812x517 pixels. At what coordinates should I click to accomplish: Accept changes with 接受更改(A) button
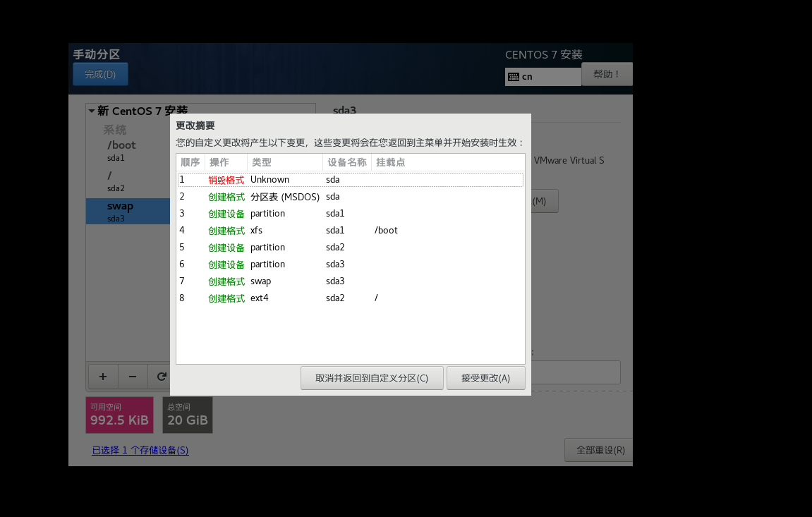click(486, 378)
